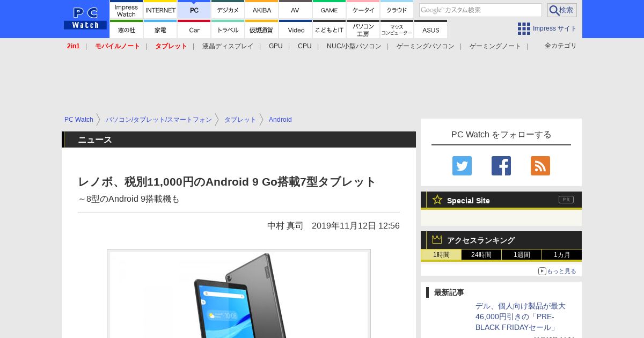This screenshot has width=644, height=338.
Task: Open the AKIBA nav tab
Action: click(262, 9)
